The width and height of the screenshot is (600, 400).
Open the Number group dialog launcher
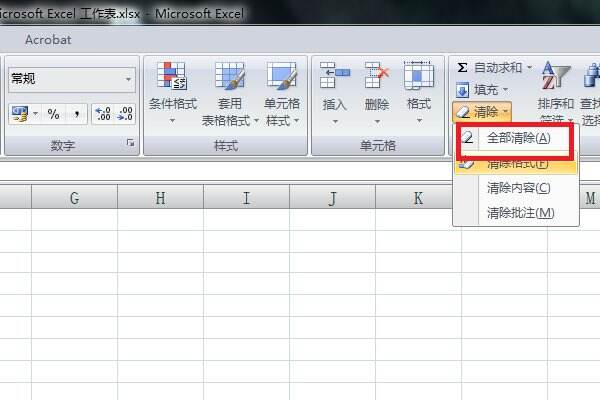pos(130,143)
